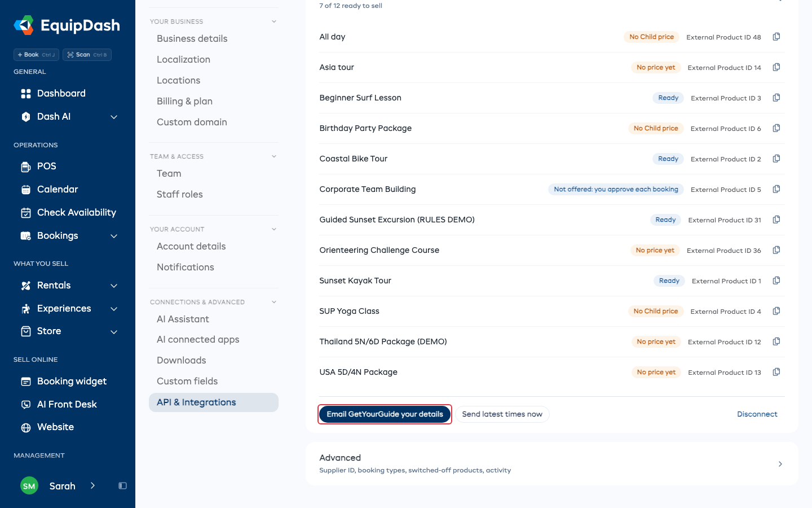Collapse Connections & Advanced section

pyautogui.click(x=274, y=302)
